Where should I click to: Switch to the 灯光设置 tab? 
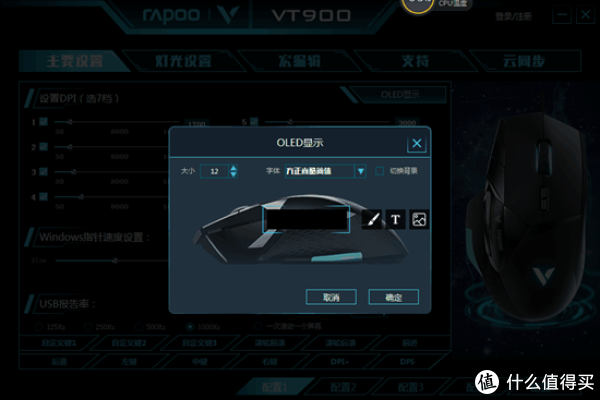(x=183, y=61)
